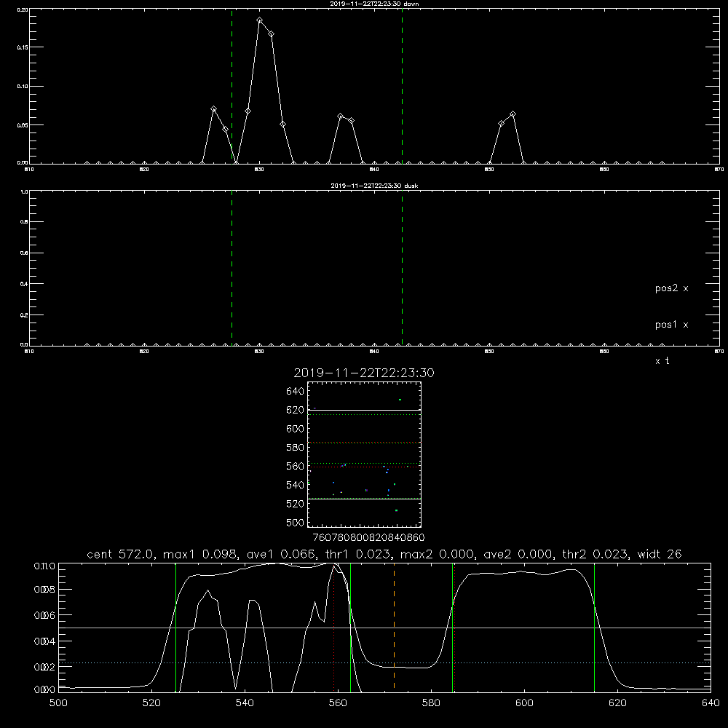Click the 'pos2 x' label
Viewport: 728px width, 728px height.
tap(671, 288)
